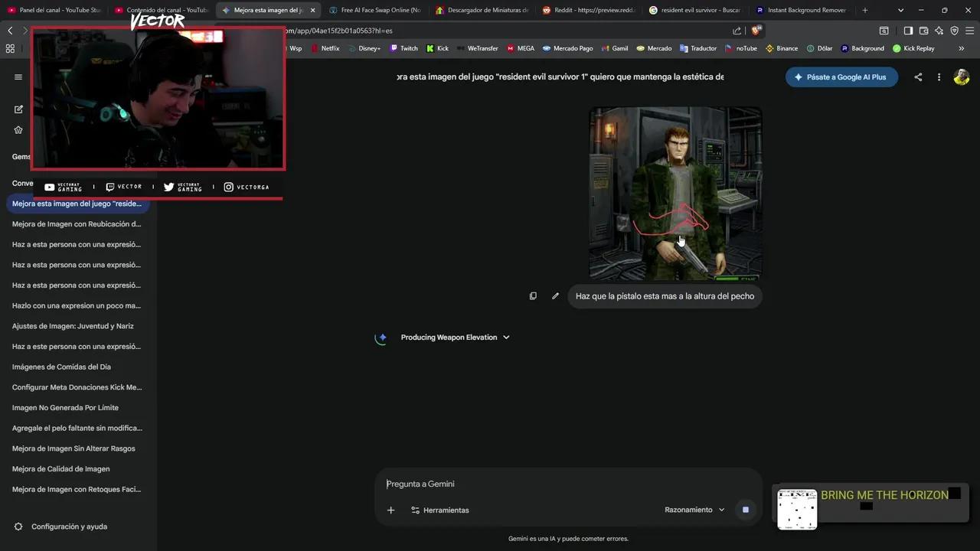Open the Mercado Pago bookmark
This screenshot has width=980, height=551.
pos(568,48)
